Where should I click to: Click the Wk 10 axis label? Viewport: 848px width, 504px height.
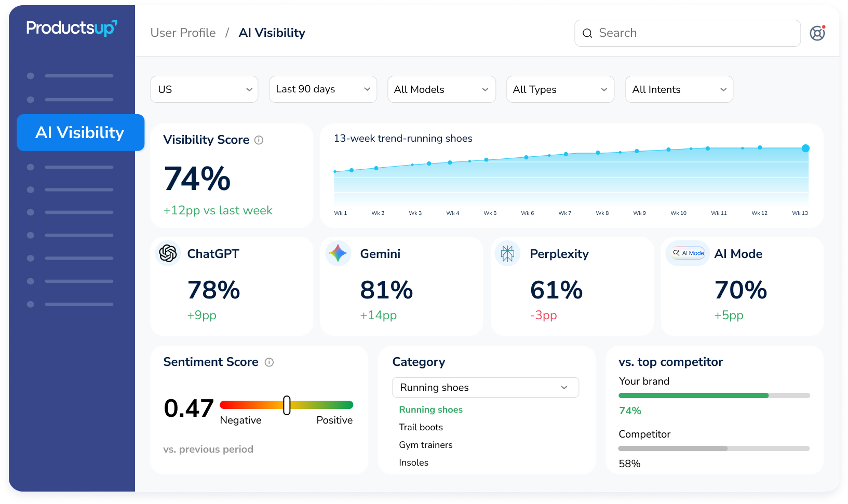click(678, 213)
